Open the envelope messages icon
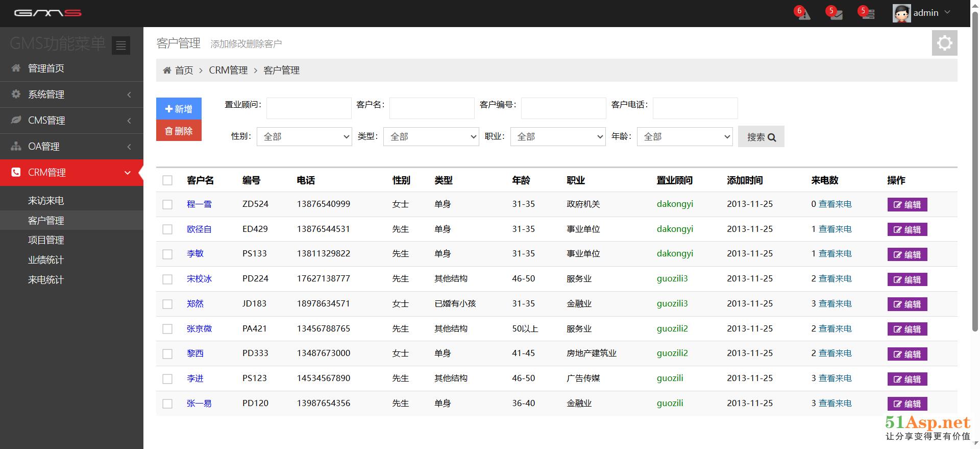This screenshot has width=980, height=449. click(x=836, y=14)
